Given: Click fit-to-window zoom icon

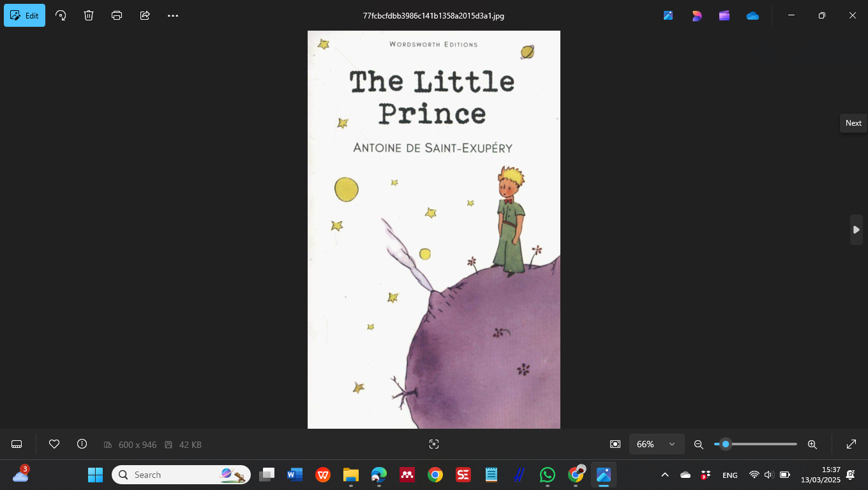Looking at the screenshot, I should (x=615, y=444).
